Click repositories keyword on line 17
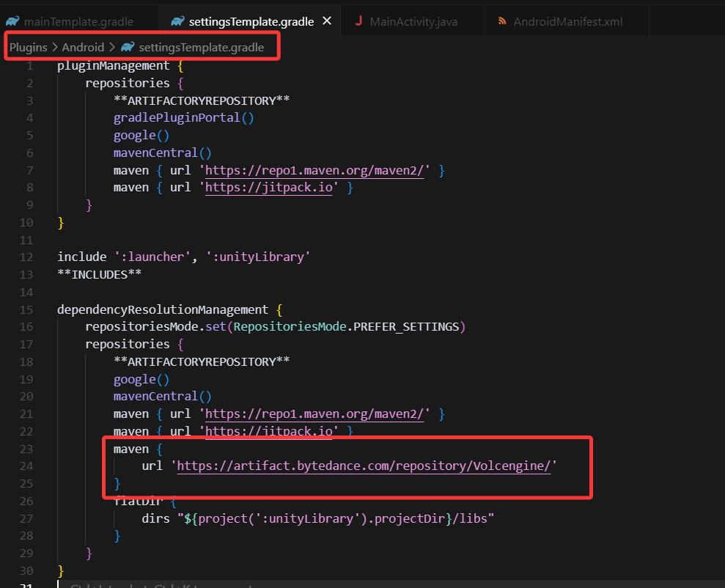 (127, 345)
